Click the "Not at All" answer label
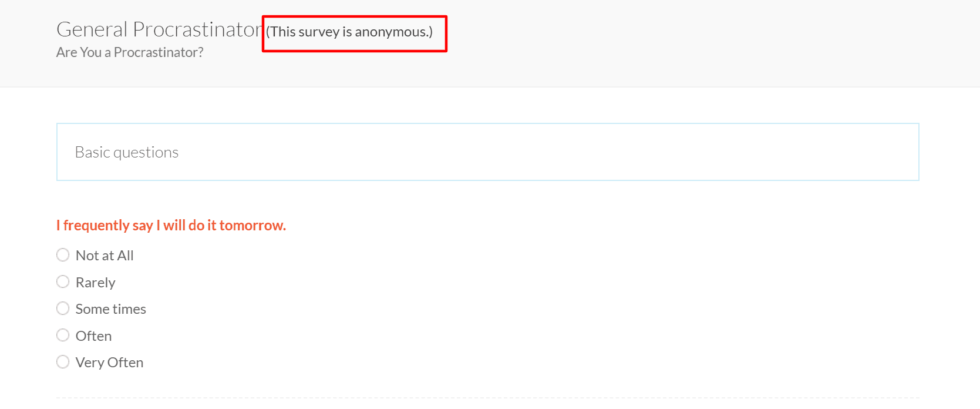Screen dimensions: 980x409 click(105, 256)
